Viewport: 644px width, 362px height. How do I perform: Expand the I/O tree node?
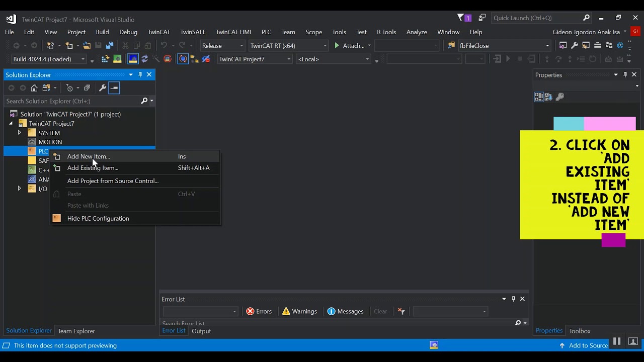[x=19, y=189]
